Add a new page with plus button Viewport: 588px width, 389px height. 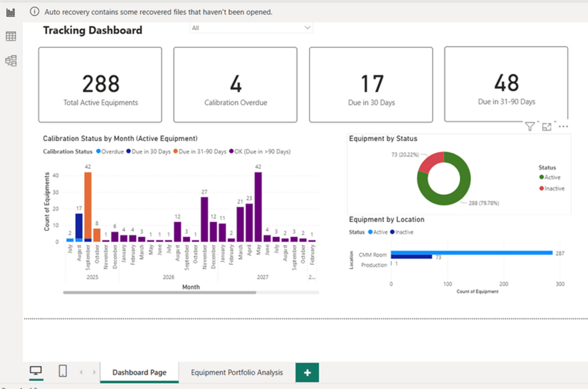307,372
